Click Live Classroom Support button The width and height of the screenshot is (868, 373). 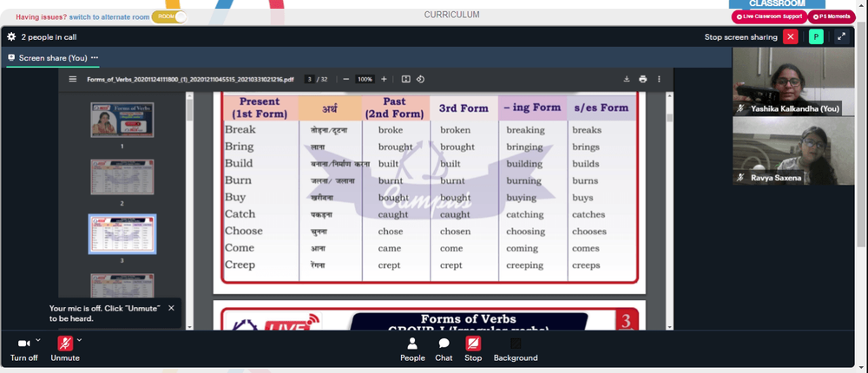[769, 16]
